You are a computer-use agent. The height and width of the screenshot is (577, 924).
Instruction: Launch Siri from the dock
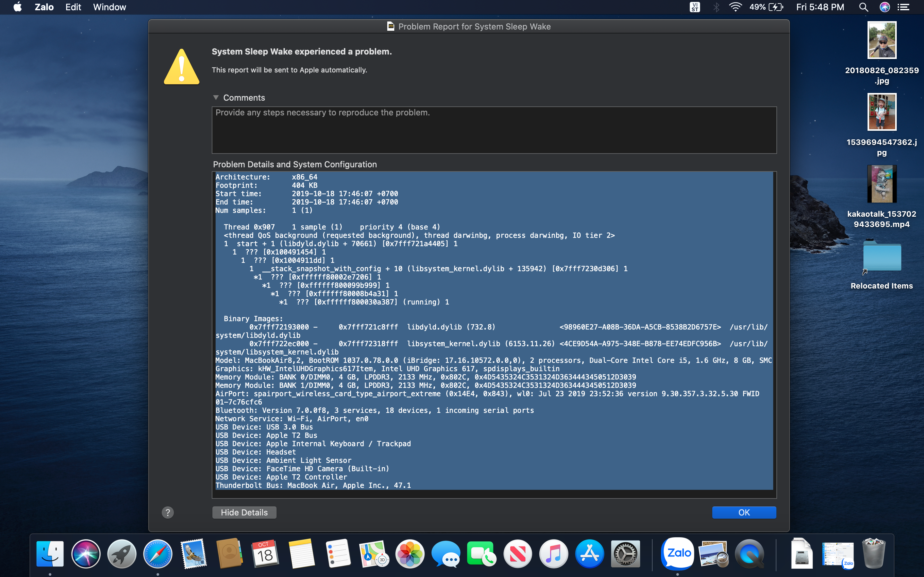[86, 554]
